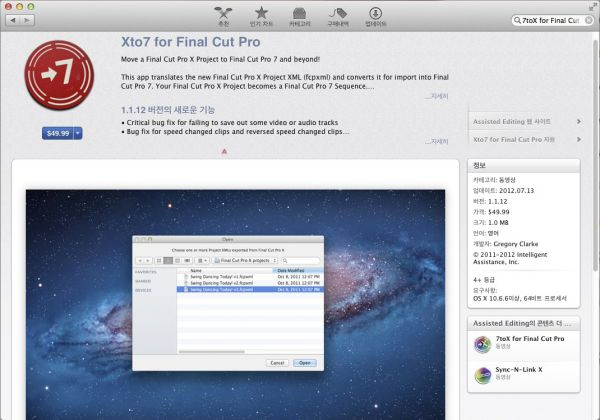Screen dimensions: 600x420
Task: Expand the app description with its 자세히 link
Action: click(437, 96)
